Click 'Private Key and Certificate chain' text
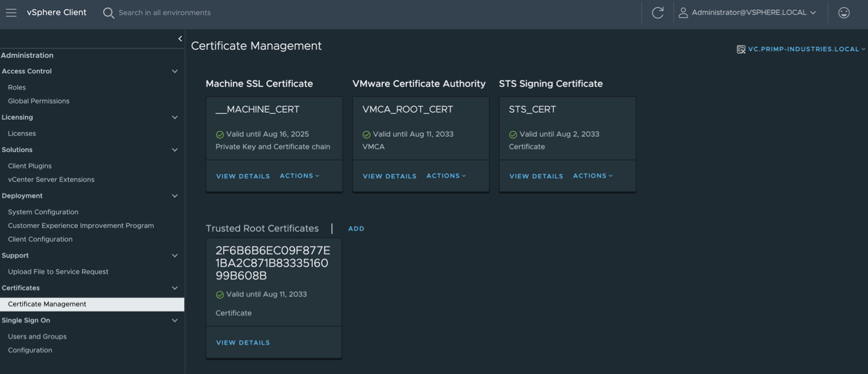 point(273,147)
